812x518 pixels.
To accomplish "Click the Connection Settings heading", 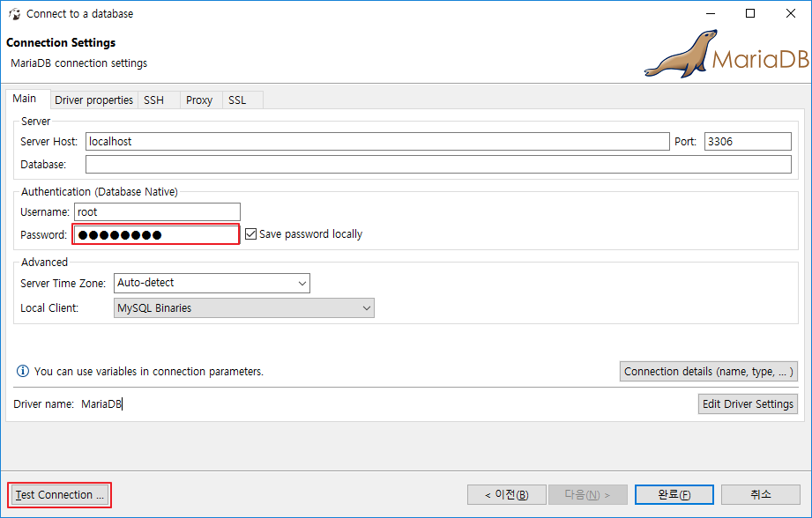I will point(61,42).
